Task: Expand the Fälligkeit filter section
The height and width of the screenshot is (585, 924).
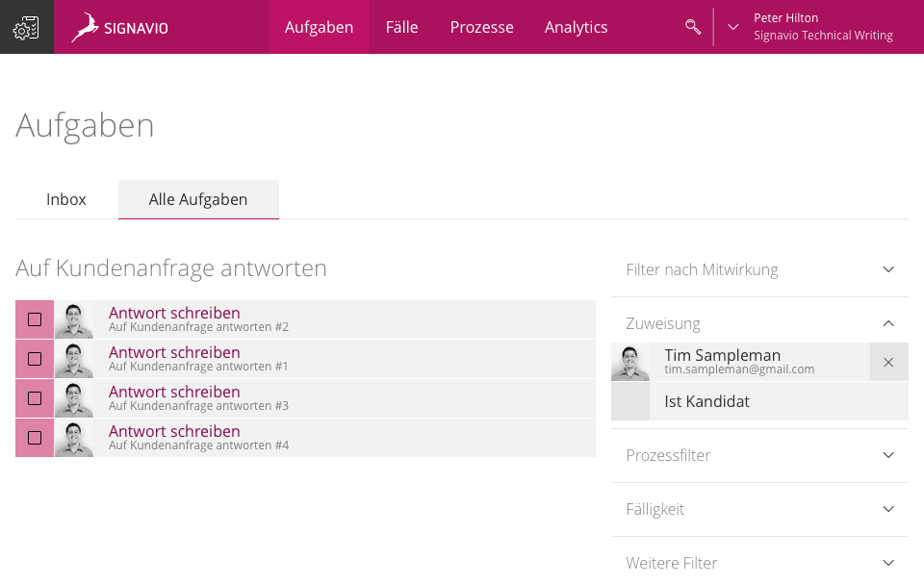Action: pyautogui.click(x=759, y=509)
